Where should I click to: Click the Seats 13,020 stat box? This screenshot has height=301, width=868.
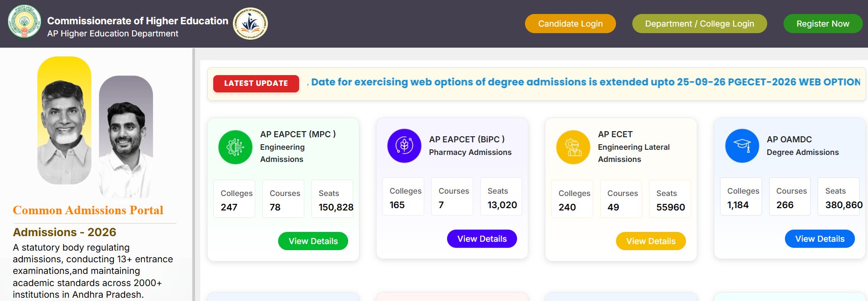[501, 196]
